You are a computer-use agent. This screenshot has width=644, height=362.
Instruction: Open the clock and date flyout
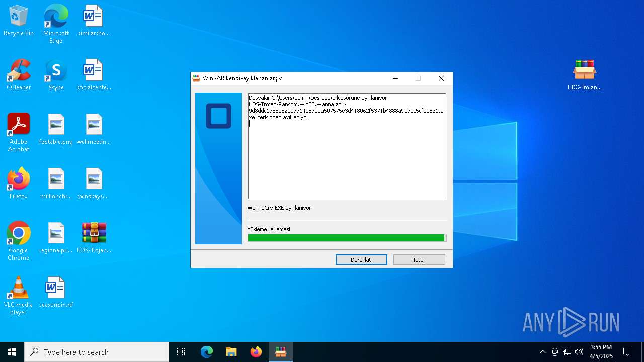[601, 352]
